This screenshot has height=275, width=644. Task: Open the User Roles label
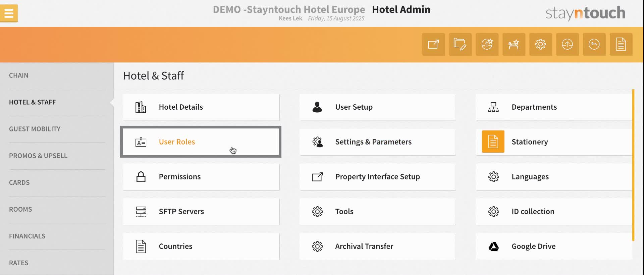click(177, 142)
